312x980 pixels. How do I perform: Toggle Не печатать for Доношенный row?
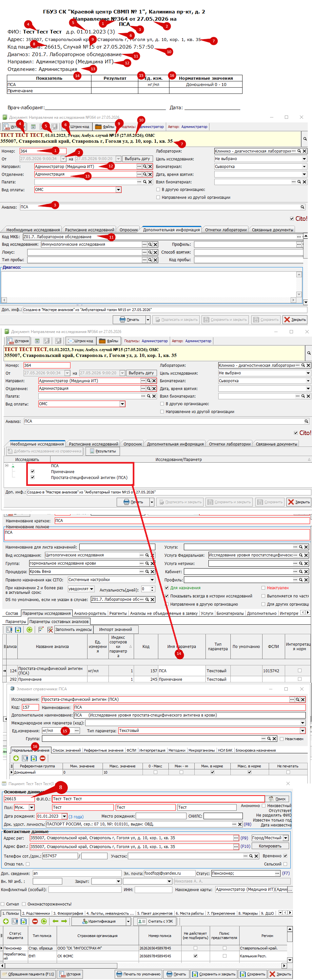point(288,772)
